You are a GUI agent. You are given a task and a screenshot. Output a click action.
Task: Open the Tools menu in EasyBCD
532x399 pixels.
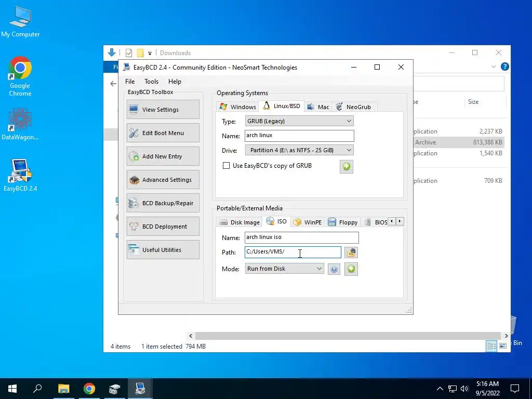click(x=151, y=82)
